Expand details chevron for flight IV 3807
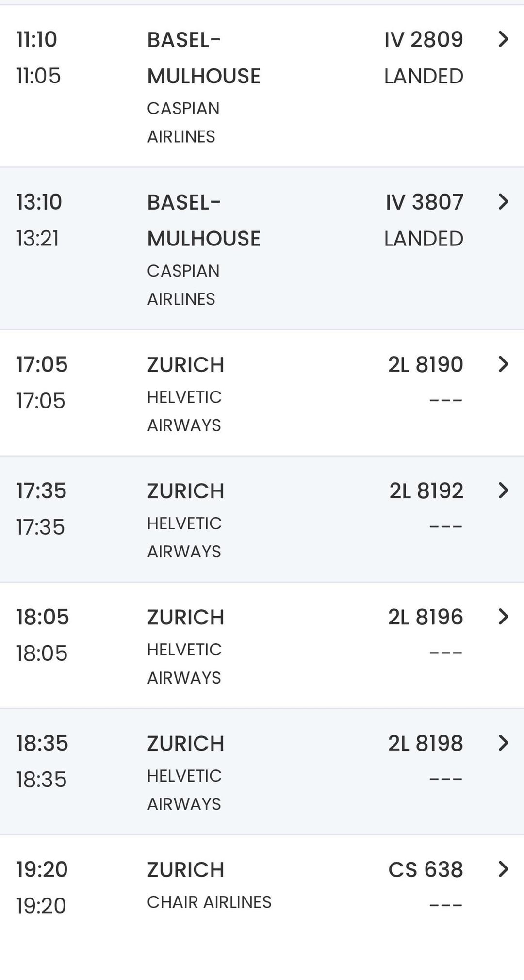 503,202
